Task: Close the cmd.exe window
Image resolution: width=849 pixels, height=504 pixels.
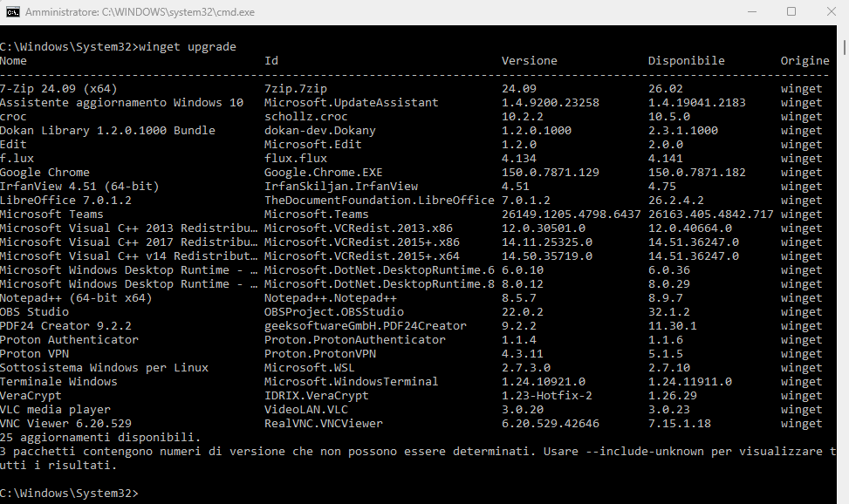Action: (x=832, y=12)
